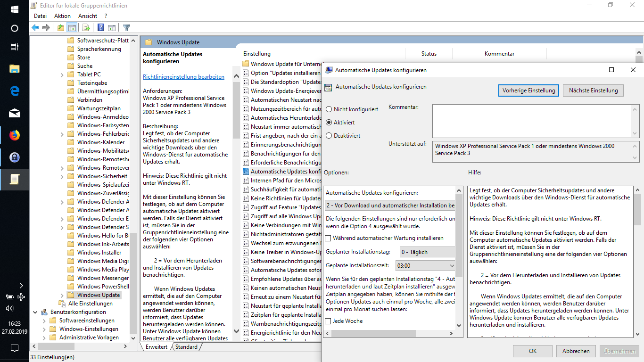Click 'Vorherige Einstellung' button

[529, 90]
